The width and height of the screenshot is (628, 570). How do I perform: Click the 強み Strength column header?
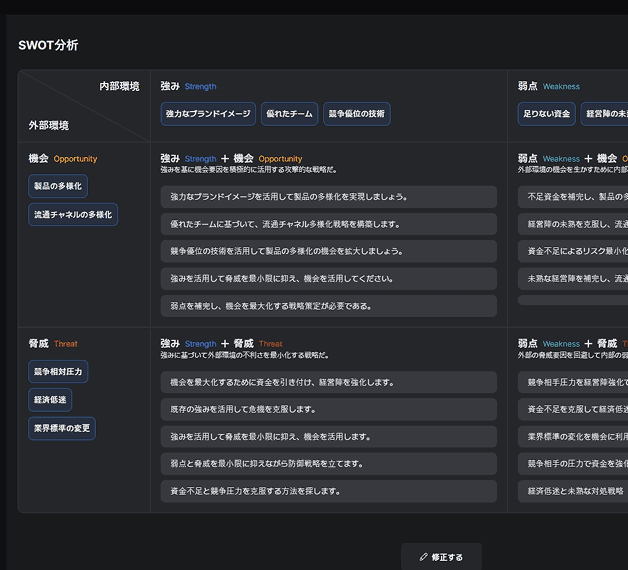tap(188, 86)
